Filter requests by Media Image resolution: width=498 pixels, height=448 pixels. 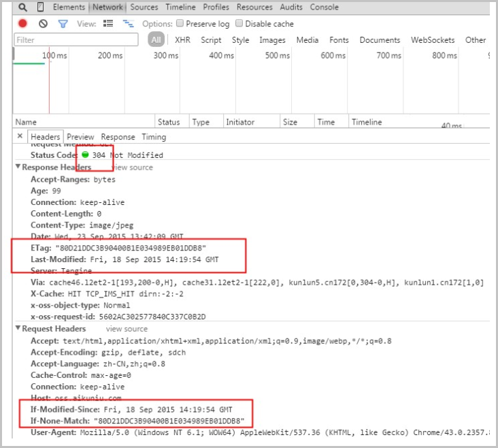(x=308, y=40)
